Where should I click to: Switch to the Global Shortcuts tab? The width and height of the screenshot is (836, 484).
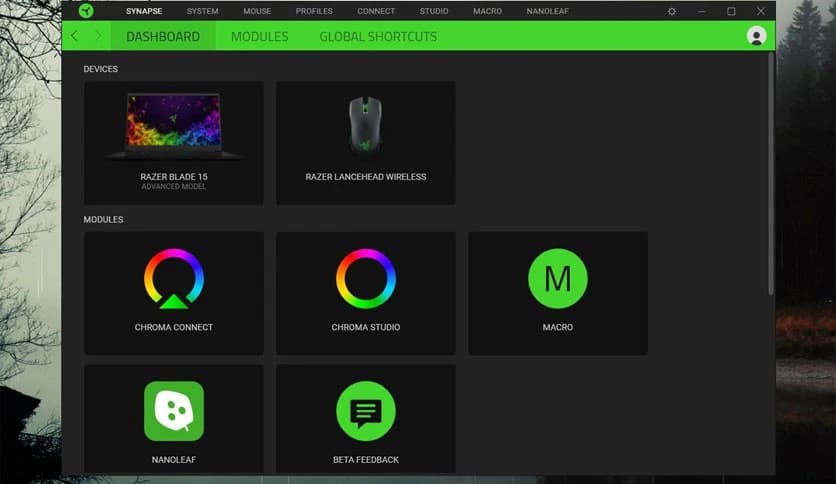tap(378, 36)
